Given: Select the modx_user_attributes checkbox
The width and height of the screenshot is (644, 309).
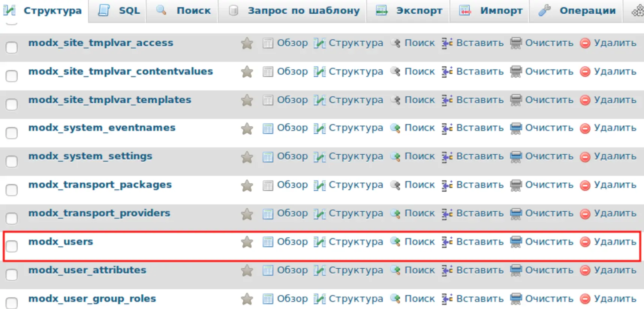Looking at the screenshot, I should tap(12, 275).
